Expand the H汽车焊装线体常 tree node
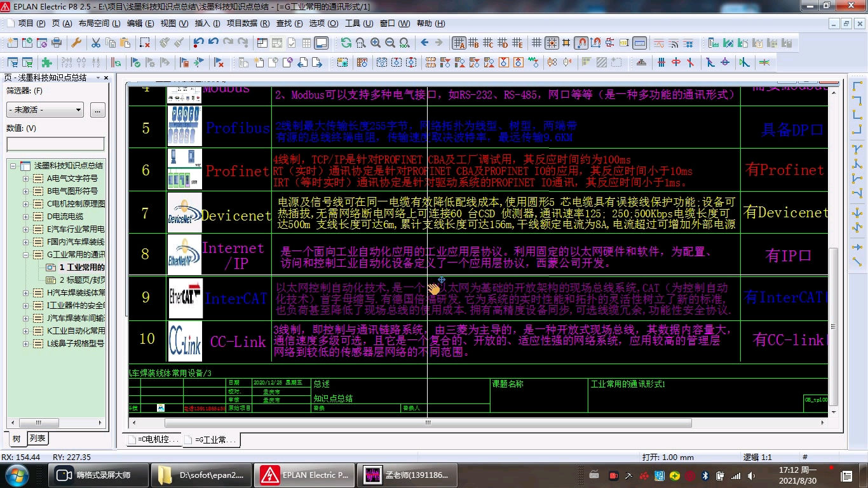This screenshot has width=868, height=488. point(26,292)
